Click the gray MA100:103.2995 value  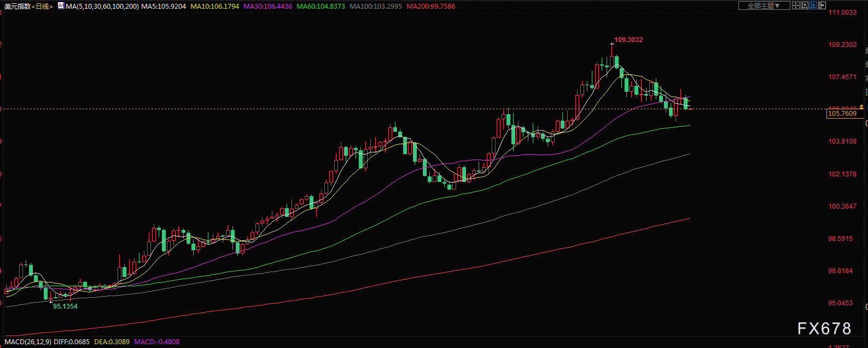coord(375,7)
